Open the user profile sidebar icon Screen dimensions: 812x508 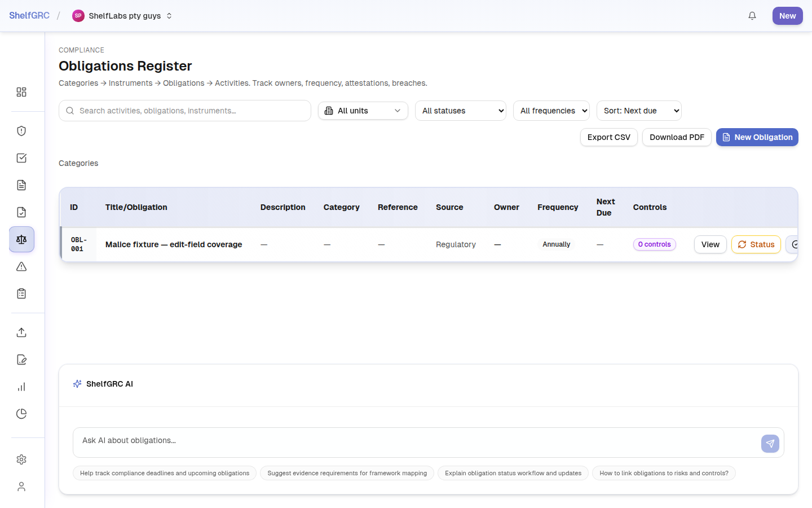tap(21, 487)
